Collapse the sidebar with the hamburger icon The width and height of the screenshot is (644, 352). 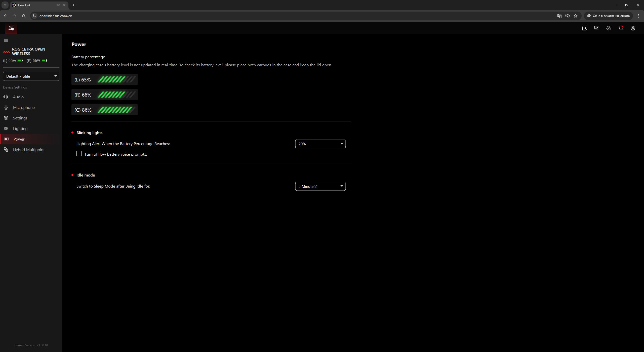click(6, 40)
